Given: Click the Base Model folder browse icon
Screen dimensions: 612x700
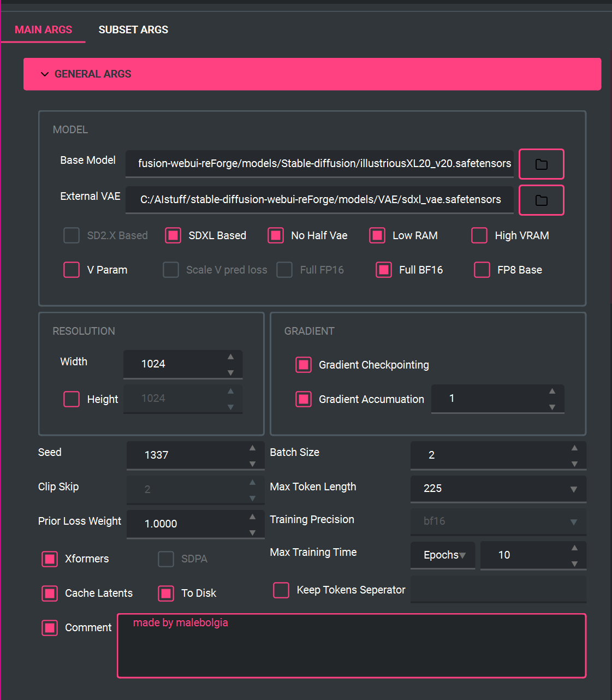Looking at the screenshot, I should [x=541, y=164].
